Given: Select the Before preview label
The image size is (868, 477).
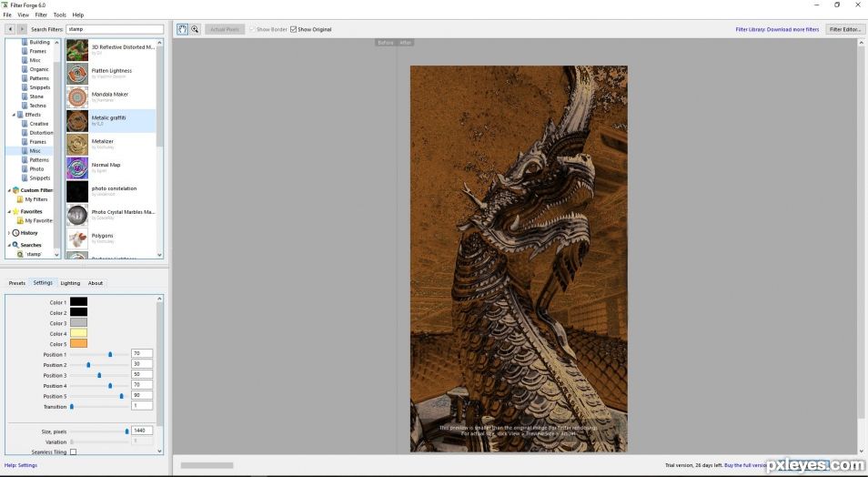Looking at the screenshot, I should tap(385, 43).
